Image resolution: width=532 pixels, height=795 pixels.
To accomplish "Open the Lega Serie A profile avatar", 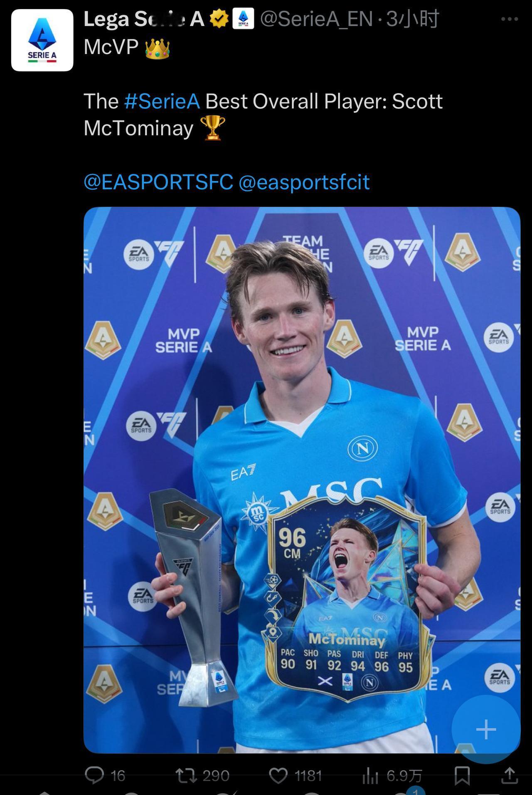I will [x=42, y=40].
